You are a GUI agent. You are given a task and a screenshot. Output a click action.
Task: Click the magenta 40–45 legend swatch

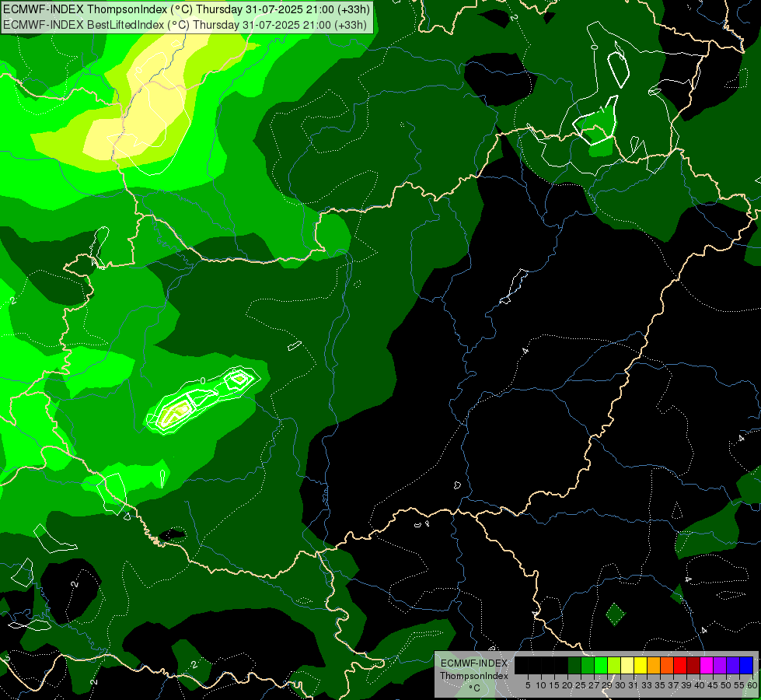[x=707, y=665]
